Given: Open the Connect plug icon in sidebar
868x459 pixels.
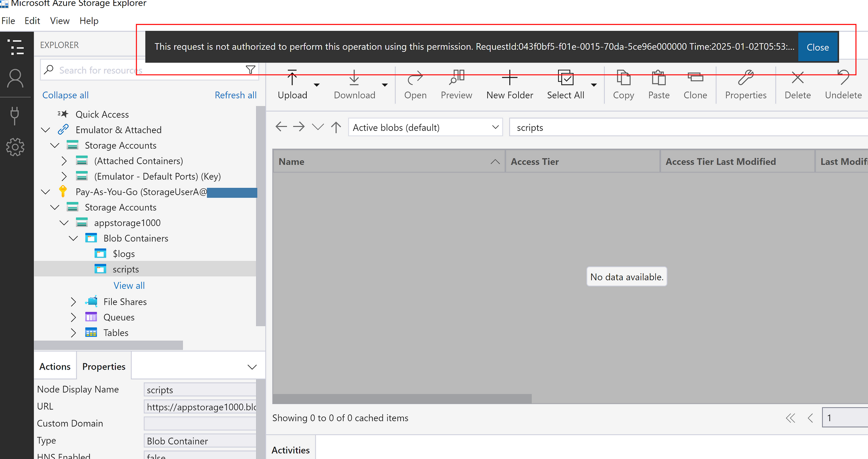Looking at the screenshot, I should (x=14, y=116).
